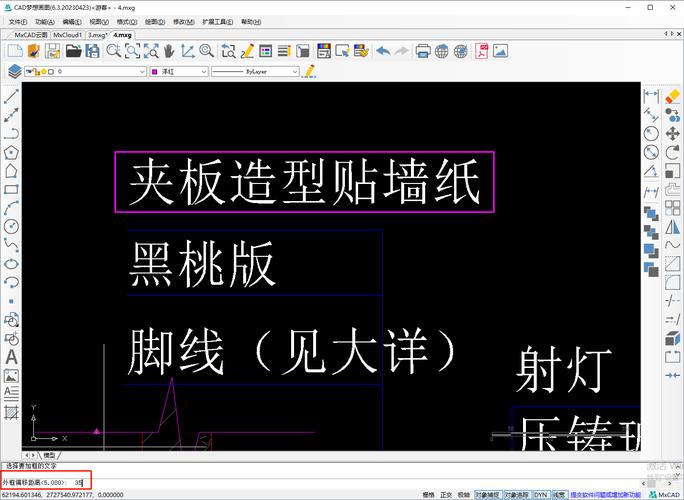Select the Line draw tool
684x500 pixels.
(12, 96)
